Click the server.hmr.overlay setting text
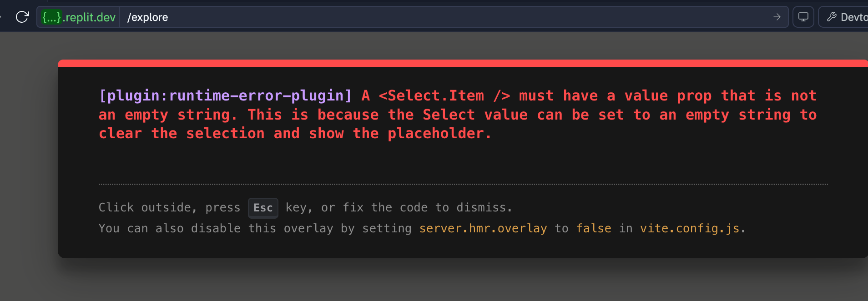 pos(483,228)
